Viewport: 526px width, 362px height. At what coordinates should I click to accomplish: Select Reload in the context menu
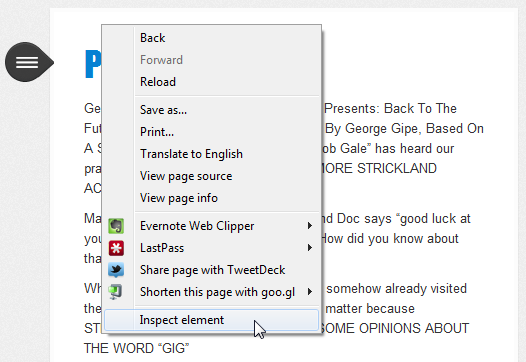[x=211, y=82]
